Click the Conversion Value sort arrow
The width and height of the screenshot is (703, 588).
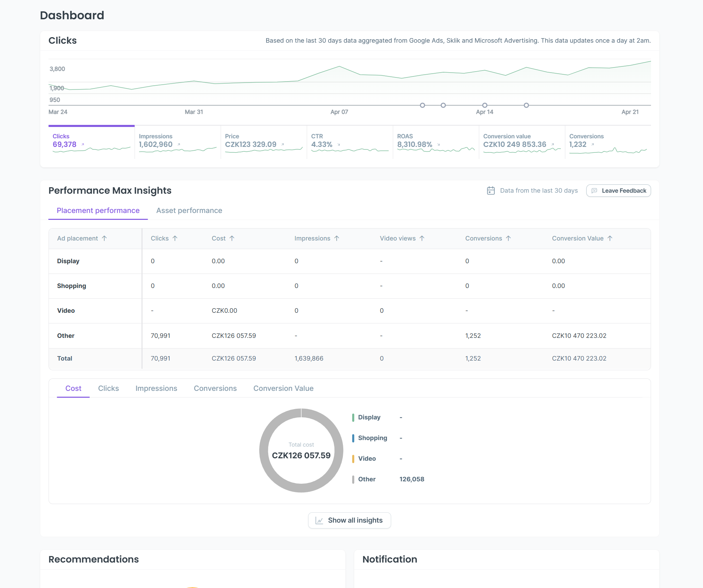coord(610,238)
